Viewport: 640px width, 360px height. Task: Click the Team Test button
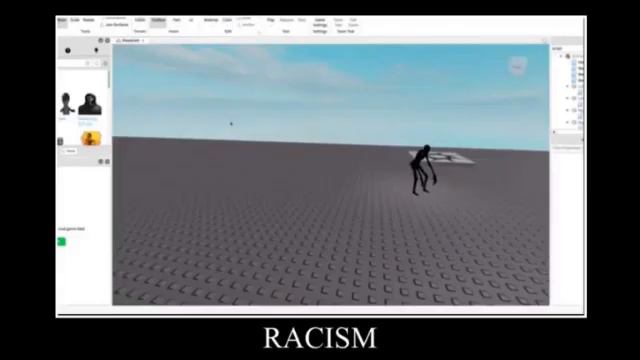338,22
